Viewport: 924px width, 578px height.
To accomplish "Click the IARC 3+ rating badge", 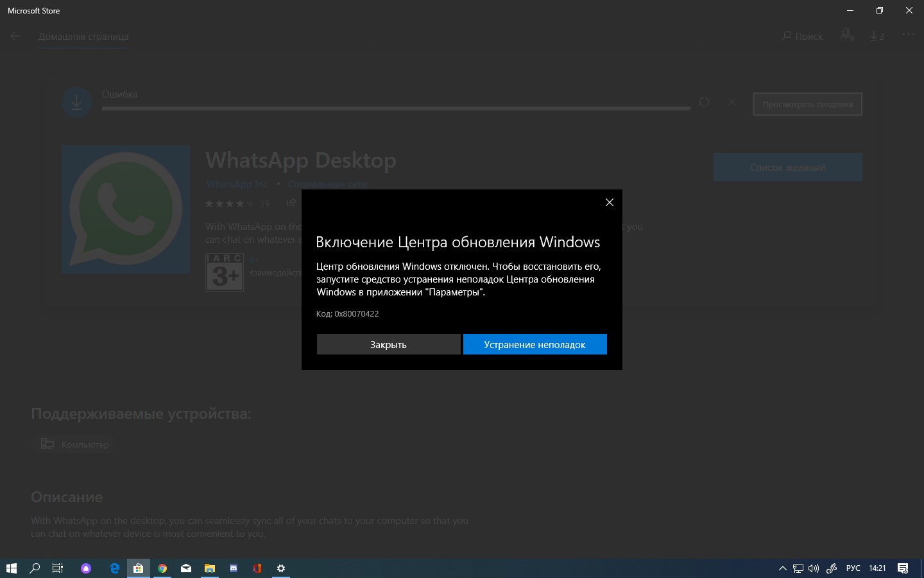I will [x=225, y=272].
